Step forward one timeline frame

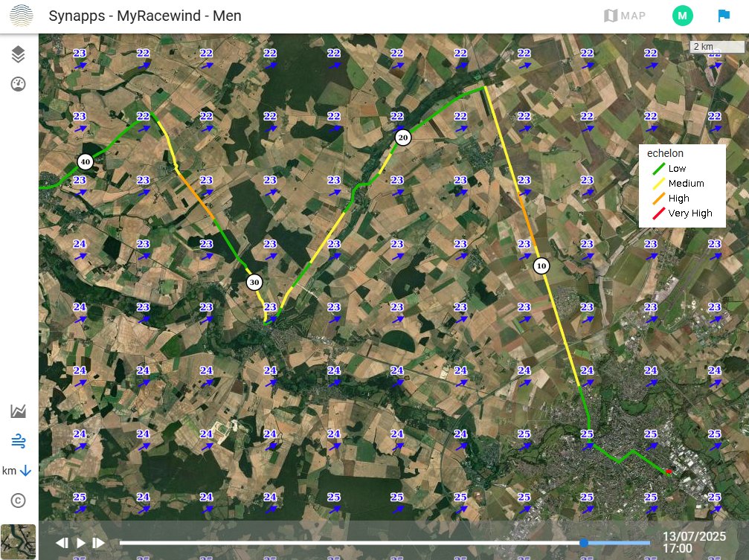[x=98, y=543]
